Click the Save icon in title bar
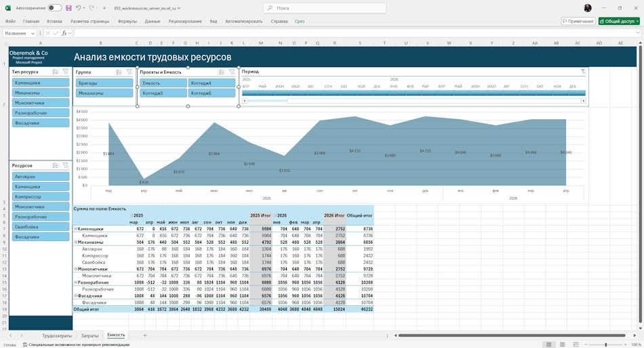The image size is (644, 348). tap(68, 8)
